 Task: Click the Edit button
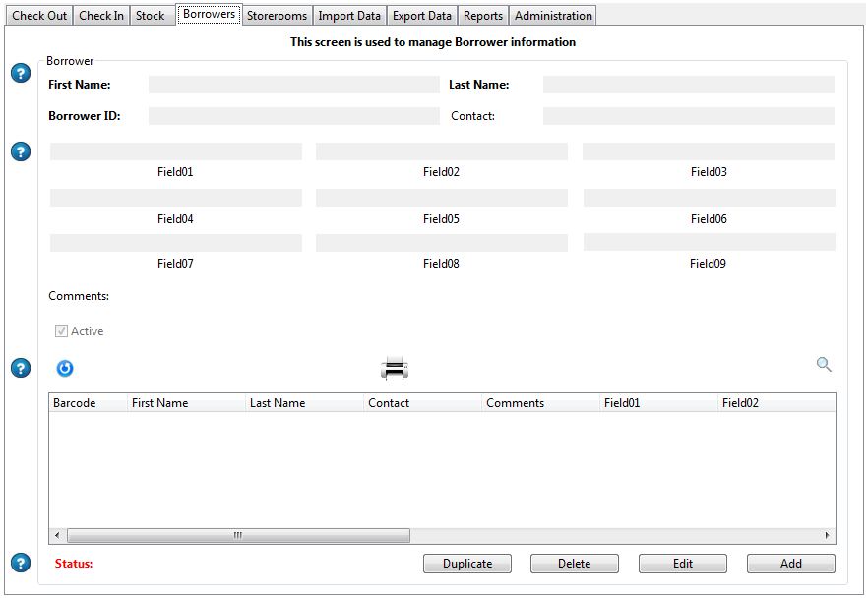point(683,564)
